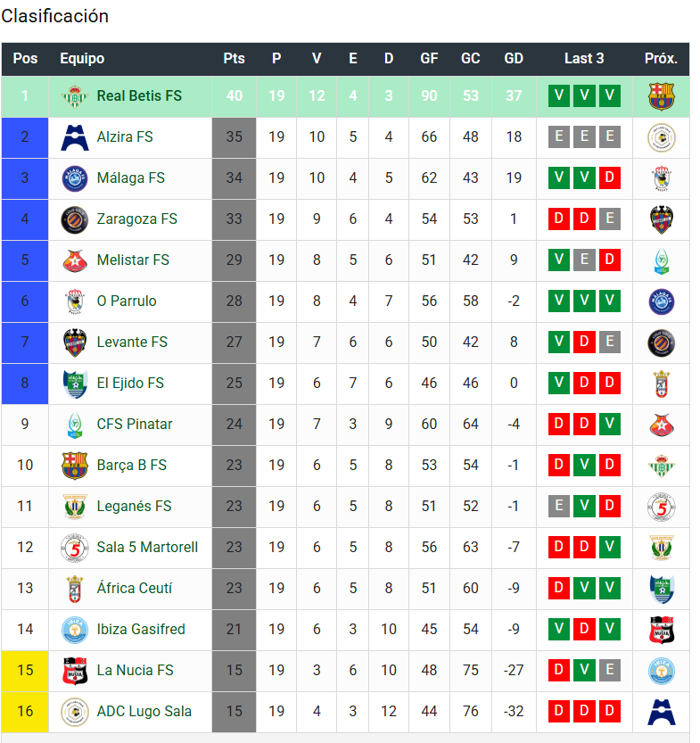Click the Last 3 column header
The width and height of the screenshot is (700, 743).
coord(584,58)
